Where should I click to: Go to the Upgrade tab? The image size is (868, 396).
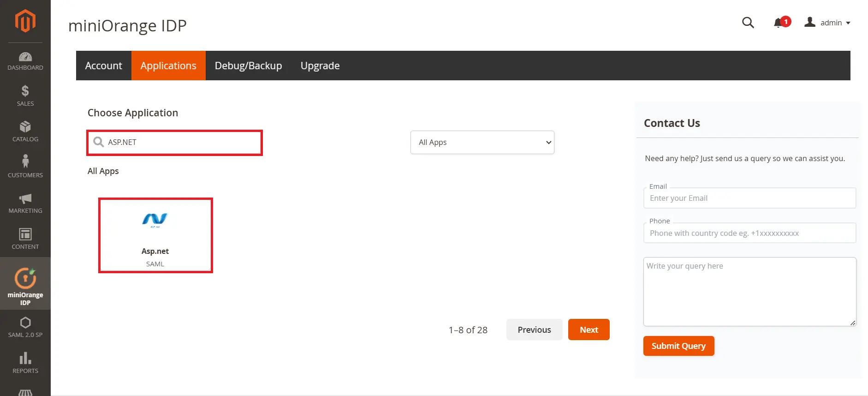pos(320,66)
